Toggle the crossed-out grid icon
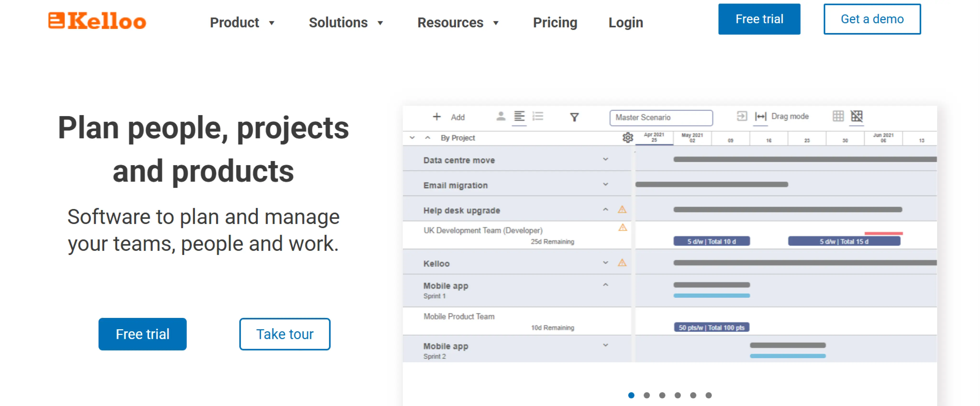Image resolution: width=980 pixels, height=406 pixels. 856,116
